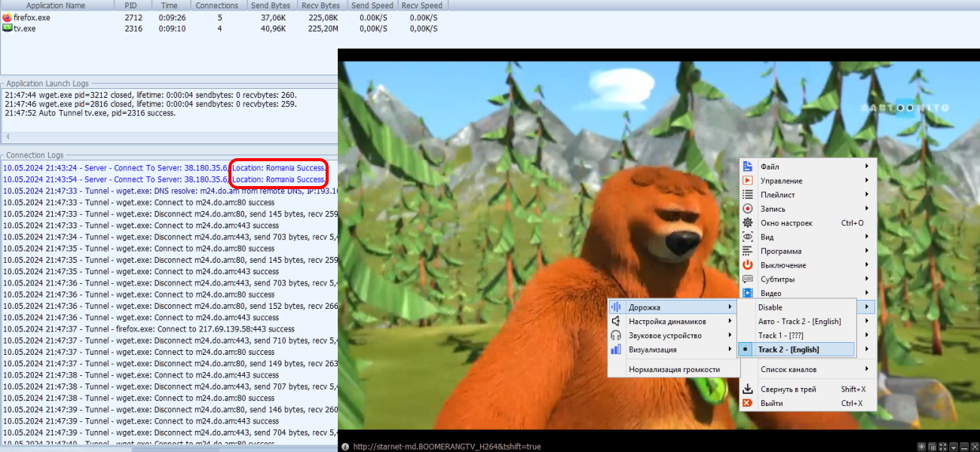Click the Визуализация bars icon
This screenshot has height=452, width=980.
coord(615,350)
